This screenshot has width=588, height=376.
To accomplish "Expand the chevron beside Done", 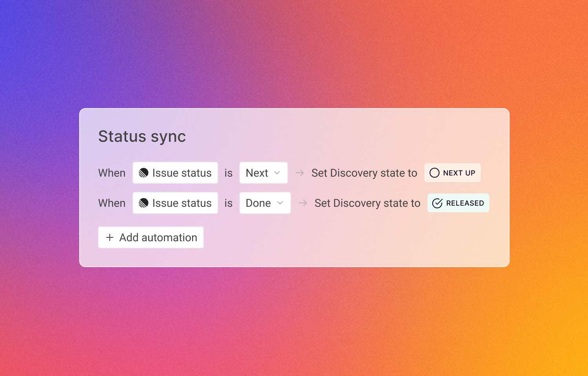I will click(280, 203).
